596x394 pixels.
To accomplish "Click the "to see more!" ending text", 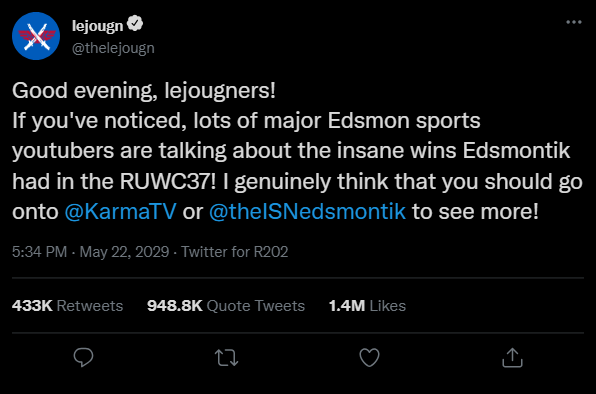I will pyautogui.click(x=475, y=211).
